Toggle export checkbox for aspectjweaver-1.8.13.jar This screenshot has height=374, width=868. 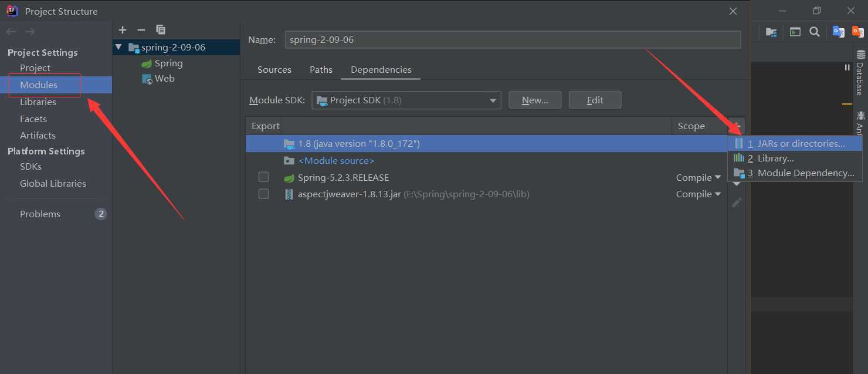point(263,194)
